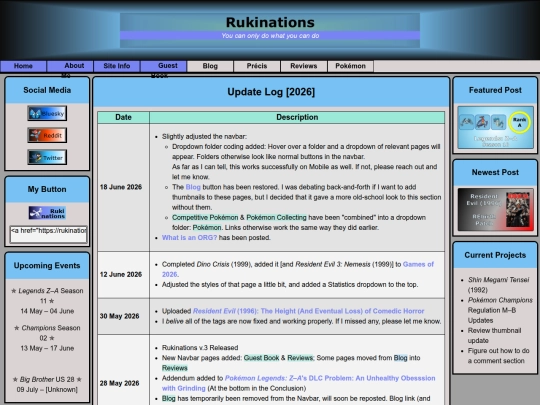540x405 pixels.
Task: Click Pokémon Champions Regulation M-B Updates item
Action: [500, 310]
